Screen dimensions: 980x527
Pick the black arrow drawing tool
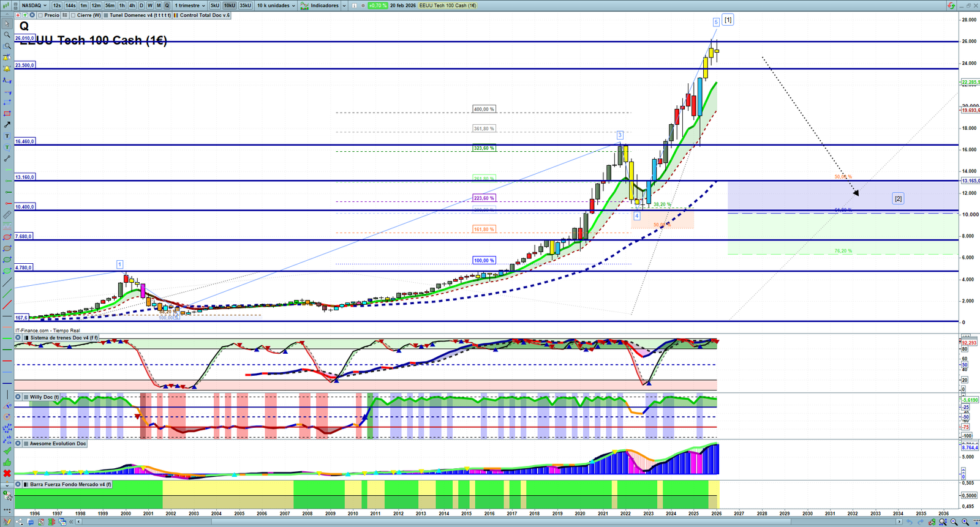click(7, 125)
